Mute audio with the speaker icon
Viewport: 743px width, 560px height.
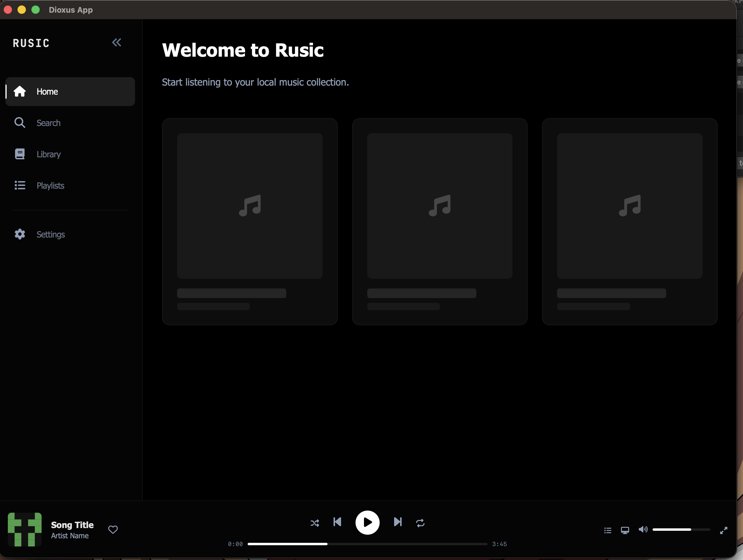pyautogui.click(x=643, y=530)
